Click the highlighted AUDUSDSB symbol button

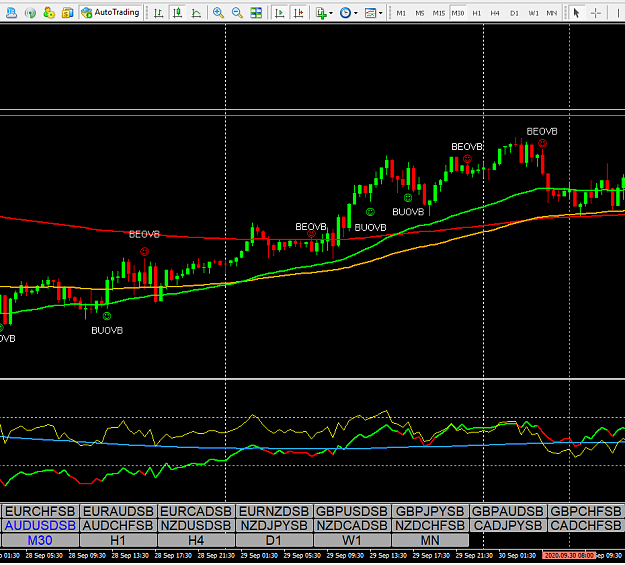[x=40, y=526]
